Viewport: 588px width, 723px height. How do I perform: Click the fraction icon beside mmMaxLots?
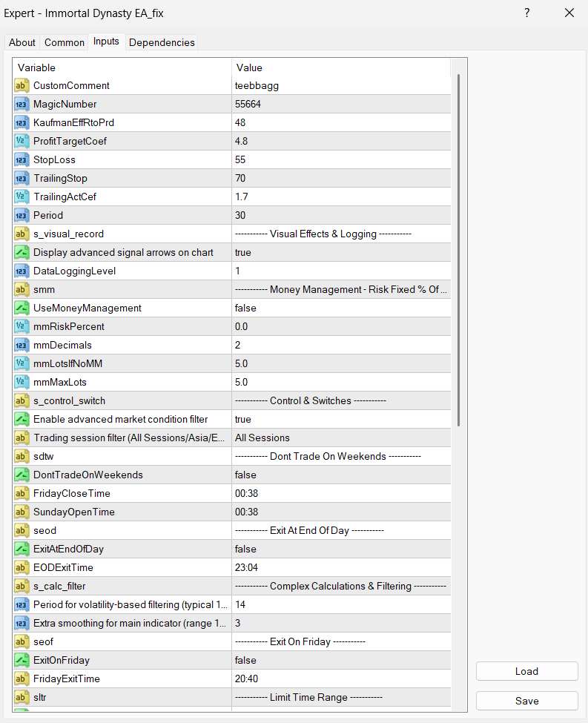click(x=22, y=383)
